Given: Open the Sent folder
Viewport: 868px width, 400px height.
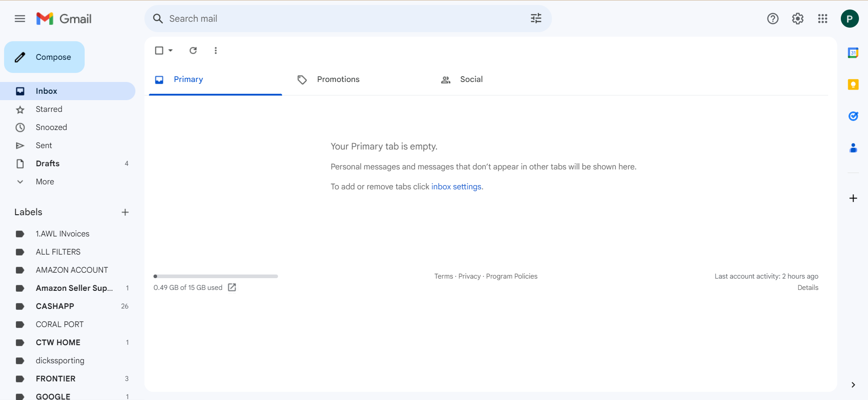Looking at the screenshot, I should 67,145.
